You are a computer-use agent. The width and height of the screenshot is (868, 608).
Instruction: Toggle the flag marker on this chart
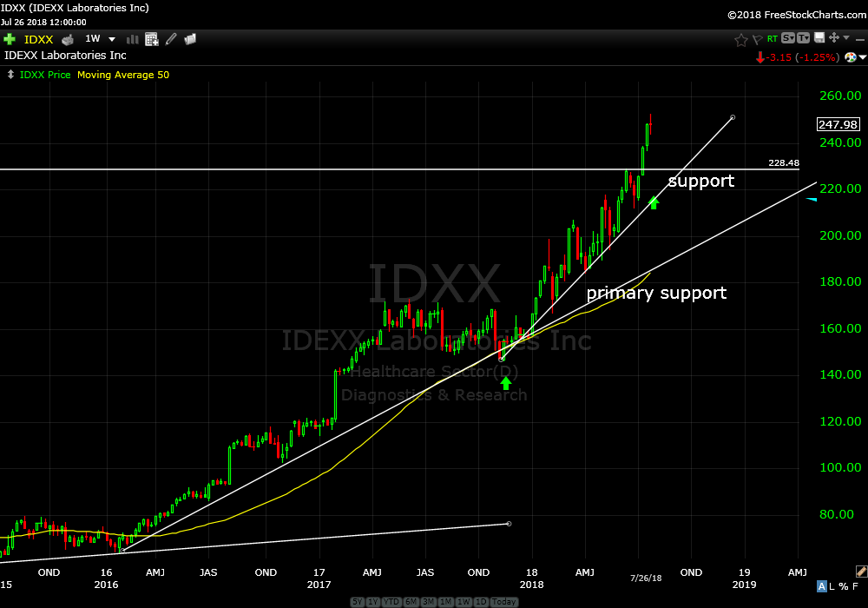point(756,39)
